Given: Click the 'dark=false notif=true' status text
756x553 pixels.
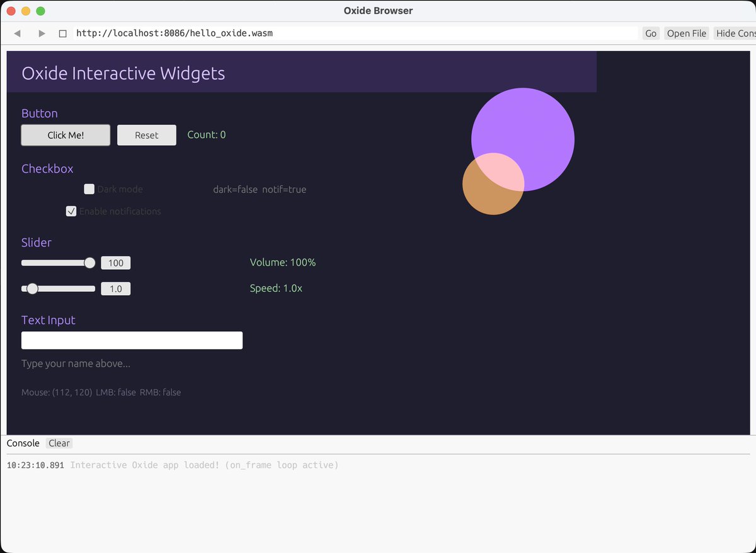Looking at the screenshot, I should [x=260, y=189].
